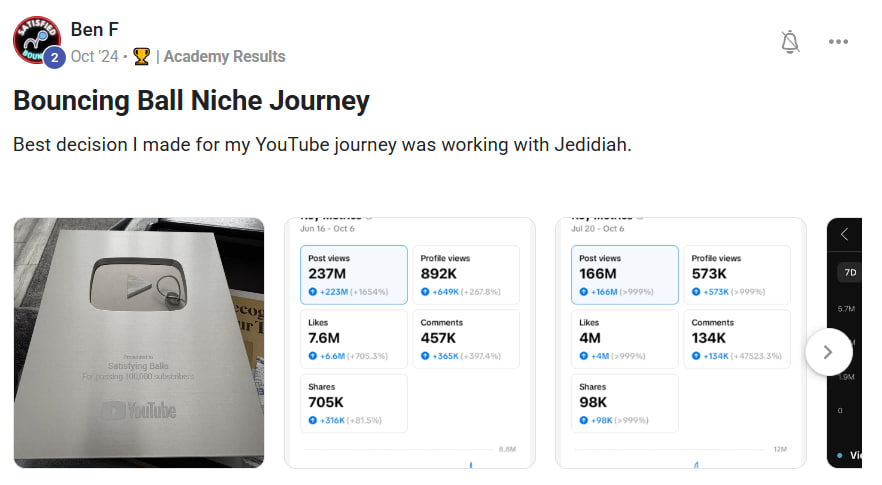Open the YouTube silver play button photo
The image size is (882, 485).
coord(139,343)
